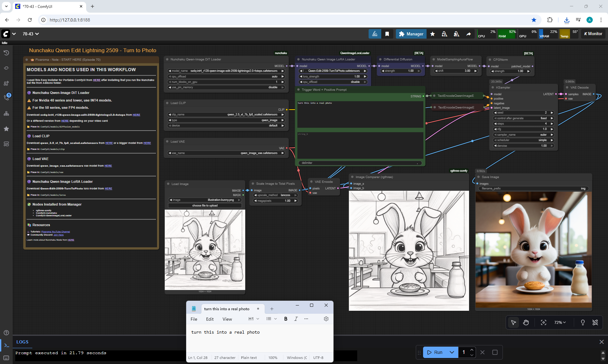Open the templates star icon in sidebar
This screenshot has height=364, width=608.
(6, 129)
